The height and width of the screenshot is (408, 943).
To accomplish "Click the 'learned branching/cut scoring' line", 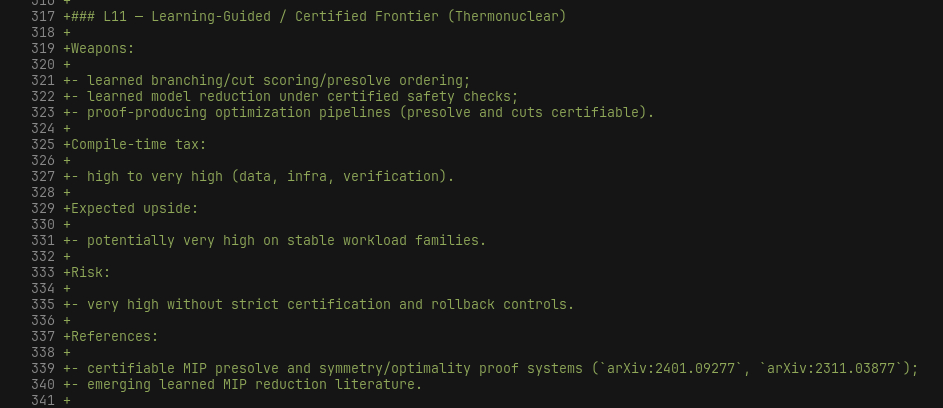I will tap(278, 81).
